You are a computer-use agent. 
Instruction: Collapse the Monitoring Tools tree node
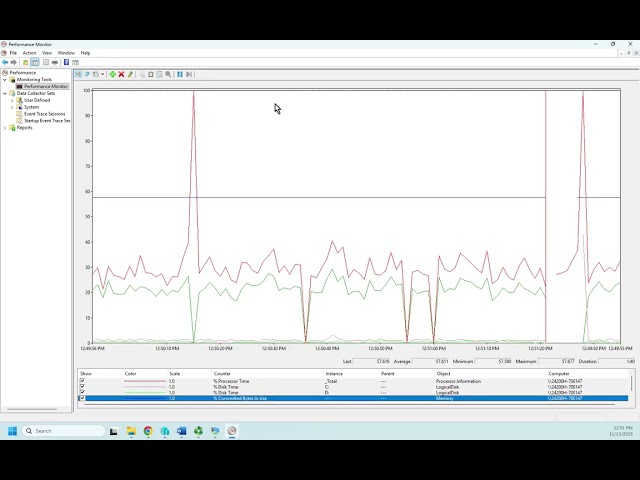point(5,80)
